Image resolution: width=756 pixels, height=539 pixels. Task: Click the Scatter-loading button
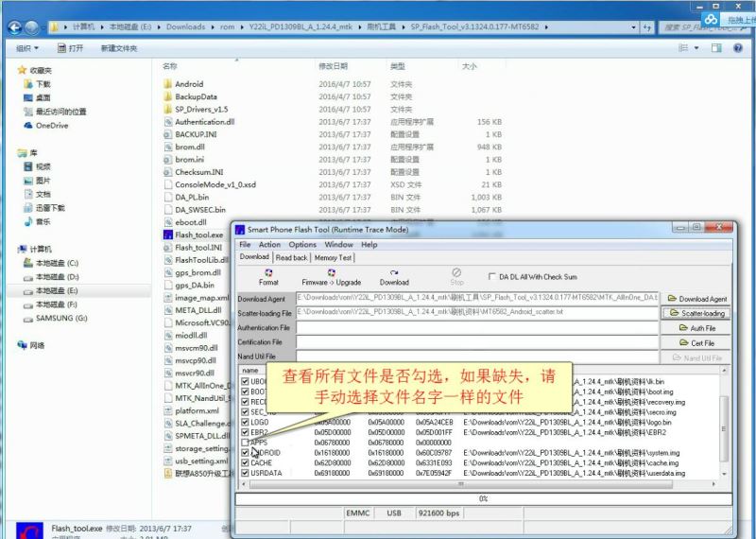(x=696, y=313)
